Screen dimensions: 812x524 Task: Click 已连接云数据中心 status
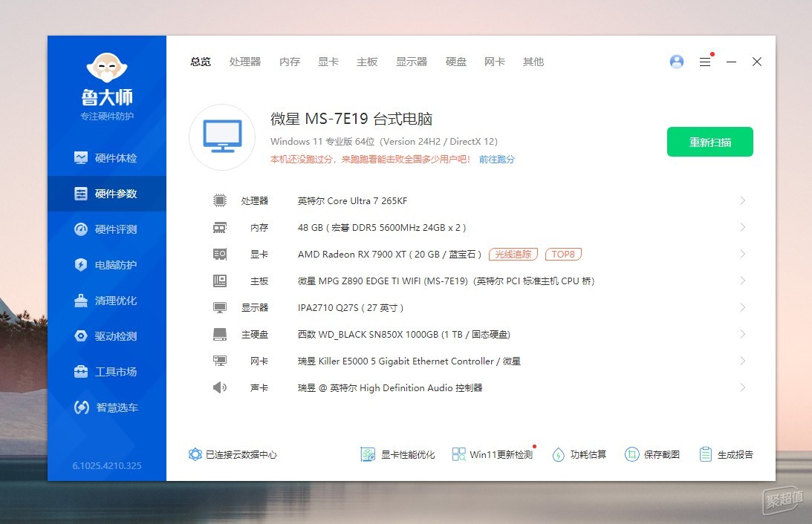pos(233,455)
